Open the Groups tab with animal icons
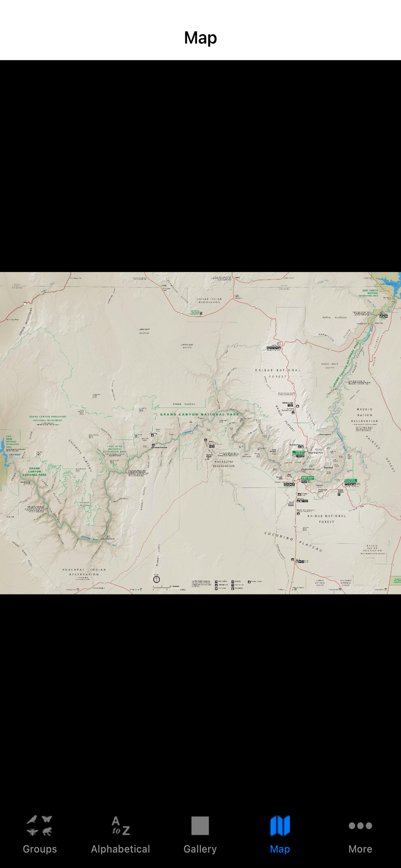401x868 pixels. (39, 835)
